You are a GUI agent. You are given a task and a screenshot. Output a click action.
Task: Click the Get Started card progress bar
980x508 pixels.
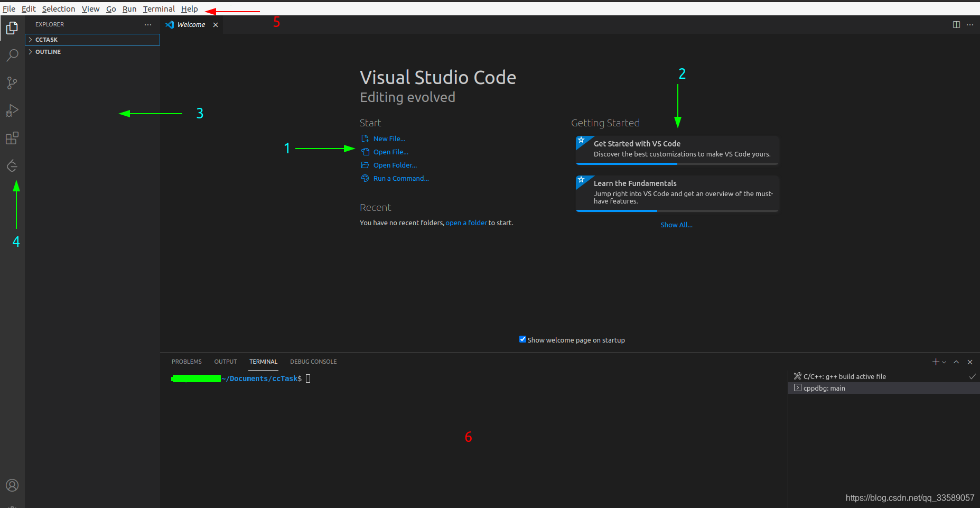(x=677, y=164)
